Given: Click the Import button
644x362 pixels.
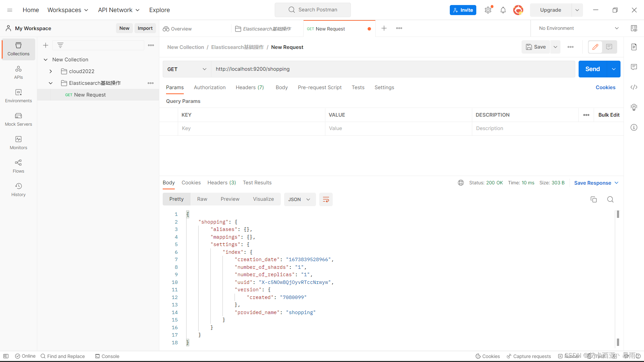Looking at the screenshot, I should pyautogui.click(x=145, y=28).
